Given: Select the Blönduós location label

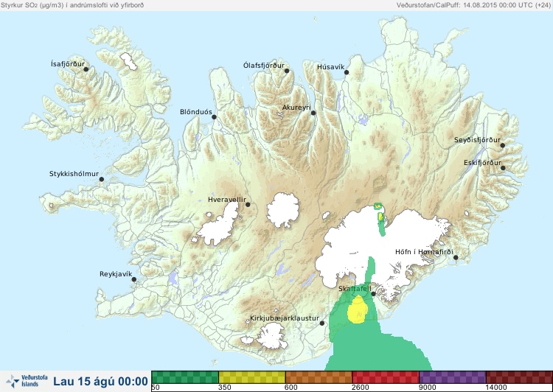Looking at the screenshot, I should pos(196,112).
